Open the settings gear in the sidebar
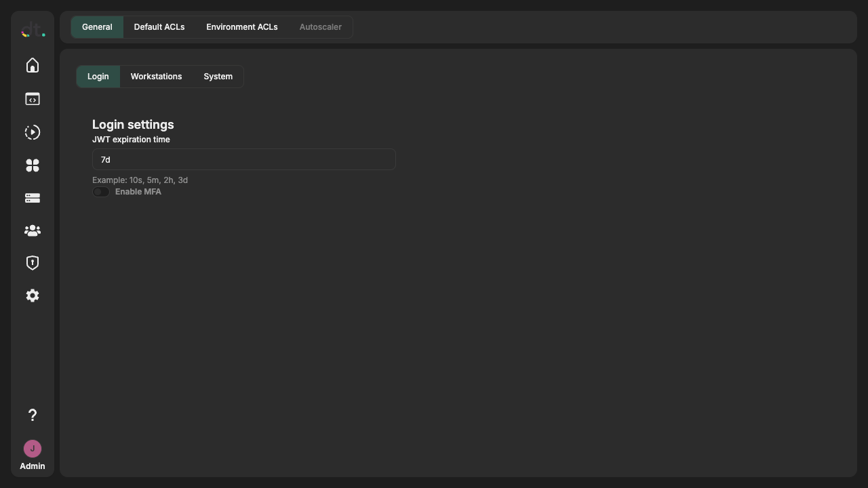The width and height of the screenshot is (868, 488). [32, 296]
